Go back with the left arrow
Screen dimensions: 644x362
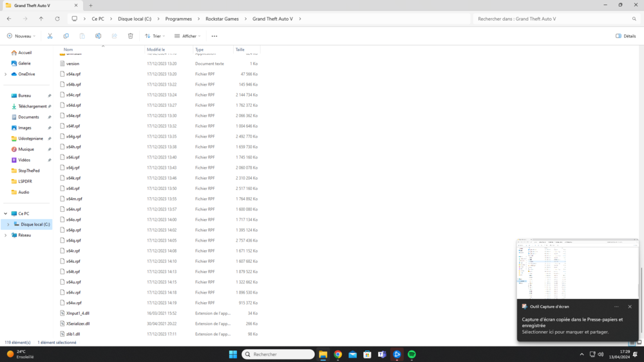point(9,19)
